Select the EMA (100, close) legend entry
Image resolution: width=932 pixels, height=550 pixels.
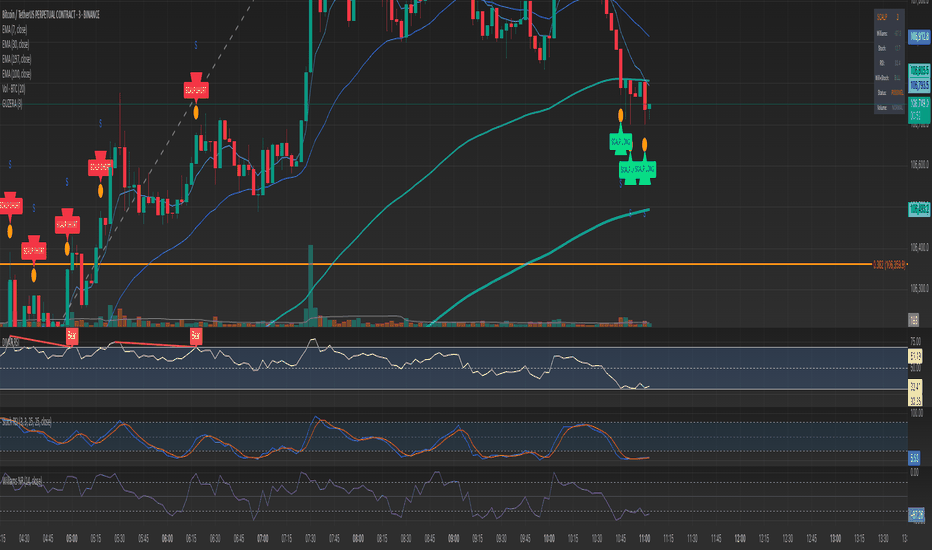(x=17, y=74)
